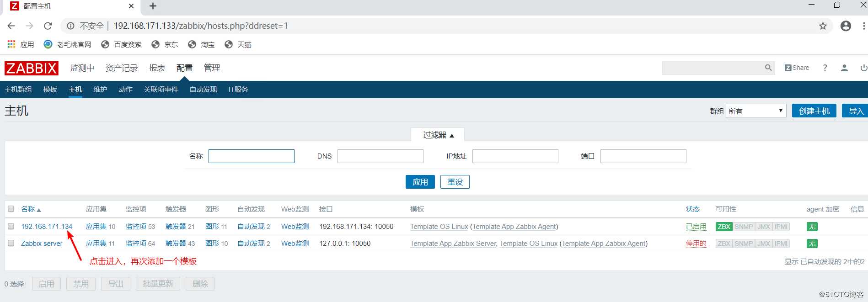Click the SNMP badge for 192.168.171.134
The image size is (868, 302).
(744, 227)
